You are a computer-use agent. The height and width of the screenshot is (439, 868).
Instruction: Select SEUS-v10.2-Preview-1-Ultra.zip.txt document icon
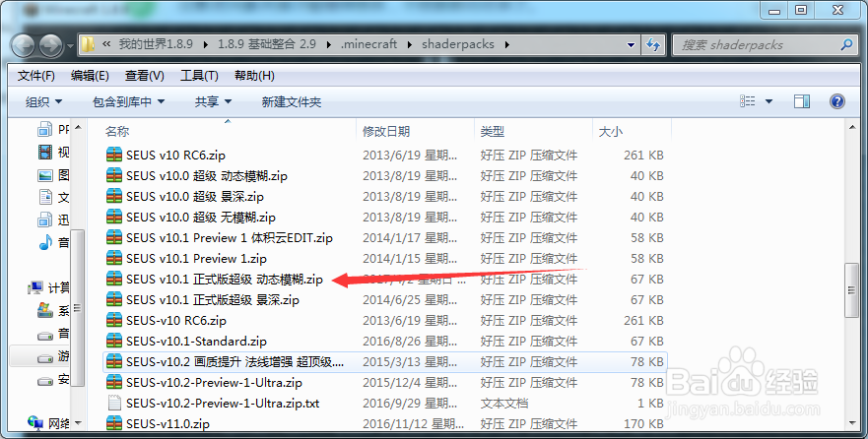tap(114, 403)
